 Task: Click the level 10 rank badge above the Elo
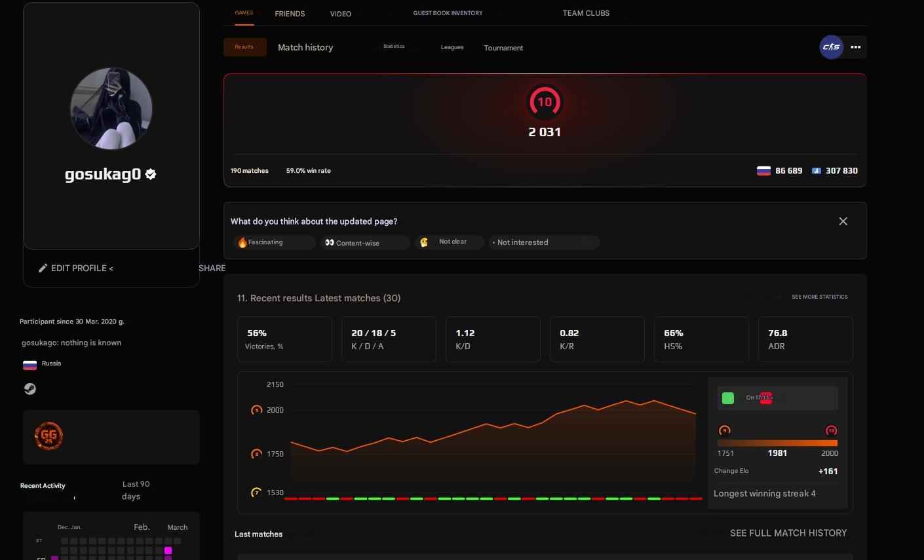[x=544, y=102]
